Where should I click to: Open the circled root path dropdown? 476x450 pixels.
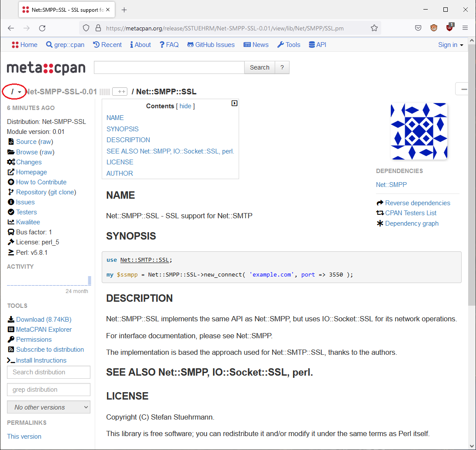pos(13,91)
